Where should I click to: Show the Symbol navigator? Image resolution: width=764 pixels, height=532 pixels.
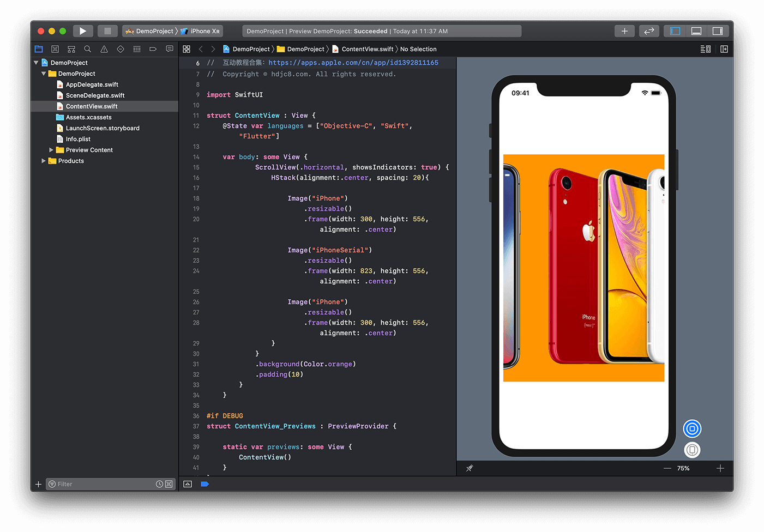point(71,49)
